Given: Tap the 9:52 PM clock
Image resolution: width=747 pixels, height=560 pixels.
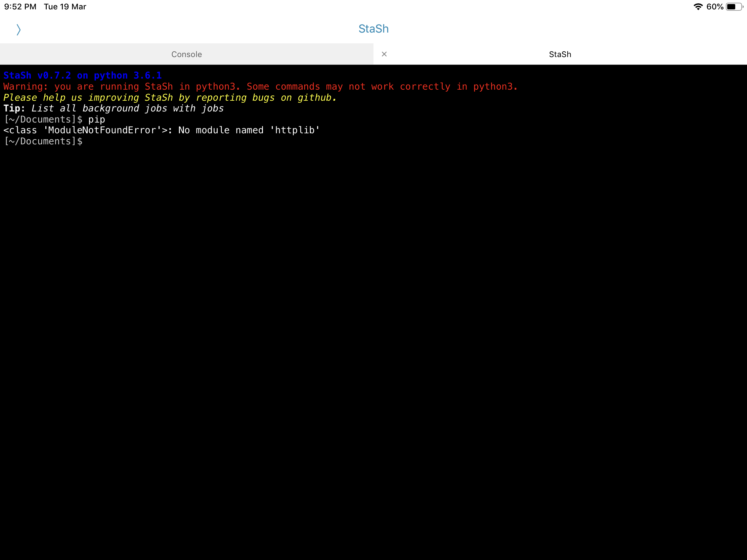Looking at the screenshot, I should pyautogui.click(x=20, y=7).
